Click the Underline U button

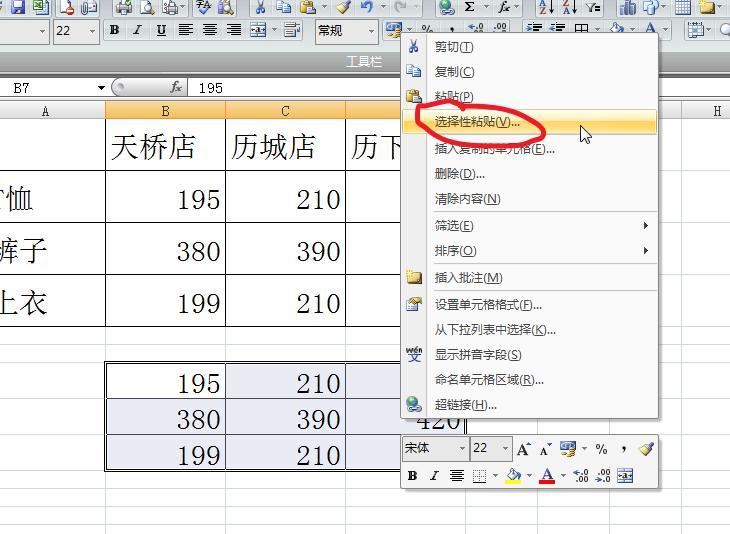[161, 30]
